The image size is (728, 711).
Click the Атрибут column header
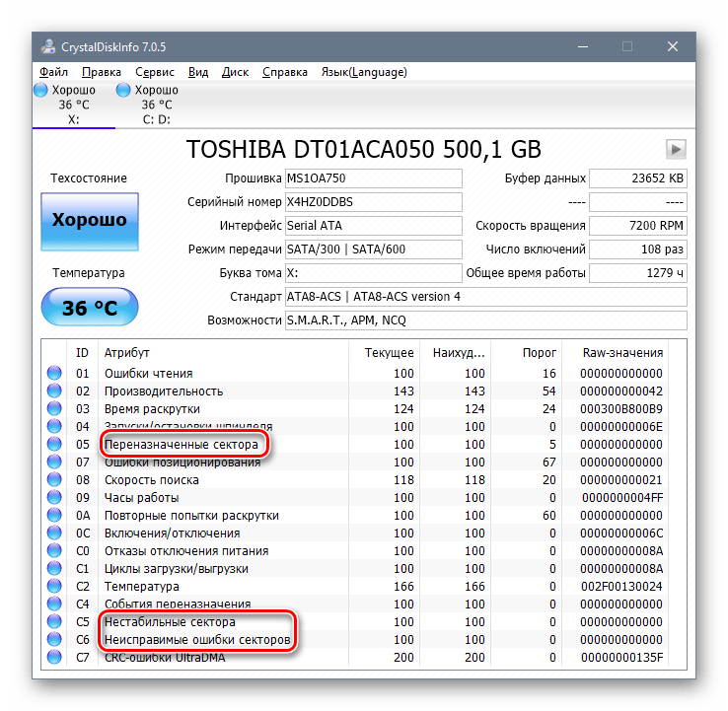tap(223, 353)
